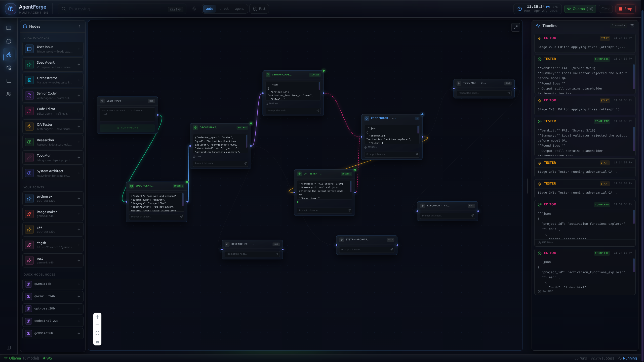Add QA Tester node with plus
644x362 pixels.
click(79, 127)
